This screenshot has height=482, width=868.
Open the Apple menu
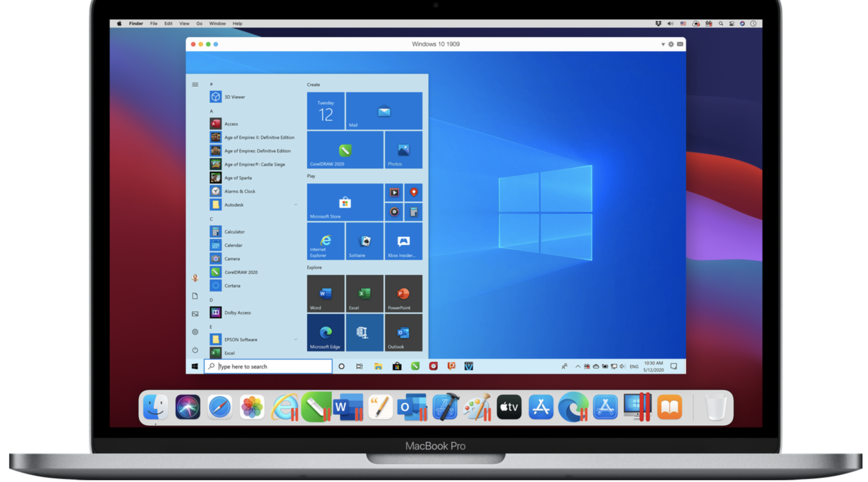tap(120, 24)
